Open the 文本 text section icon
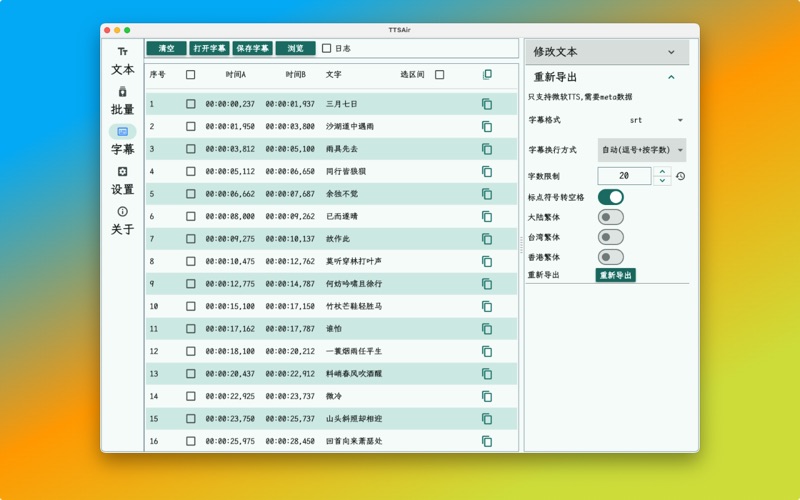 pos(122,52)
